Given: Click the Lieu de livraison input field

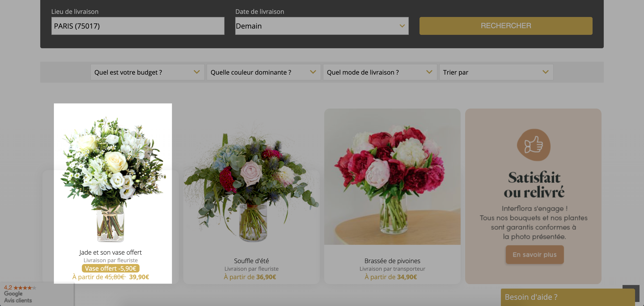Looking at the screenshot, I should [x=138, y=26].
